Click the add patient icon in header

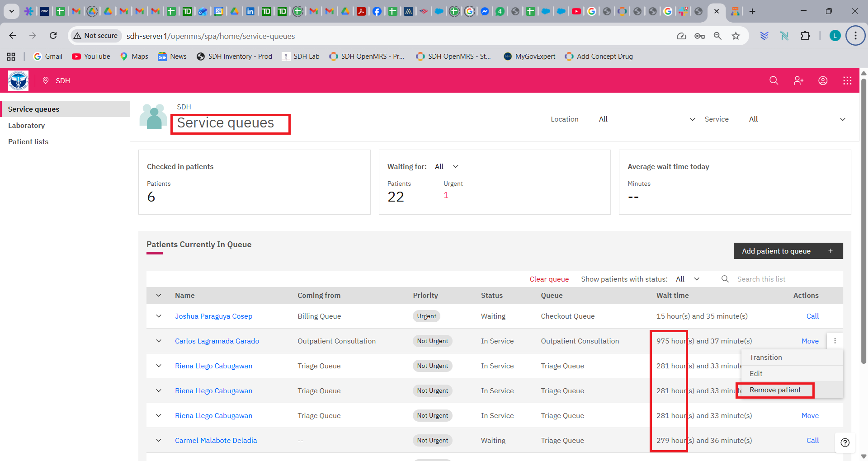pyautogui.click(x=798, y=80)
